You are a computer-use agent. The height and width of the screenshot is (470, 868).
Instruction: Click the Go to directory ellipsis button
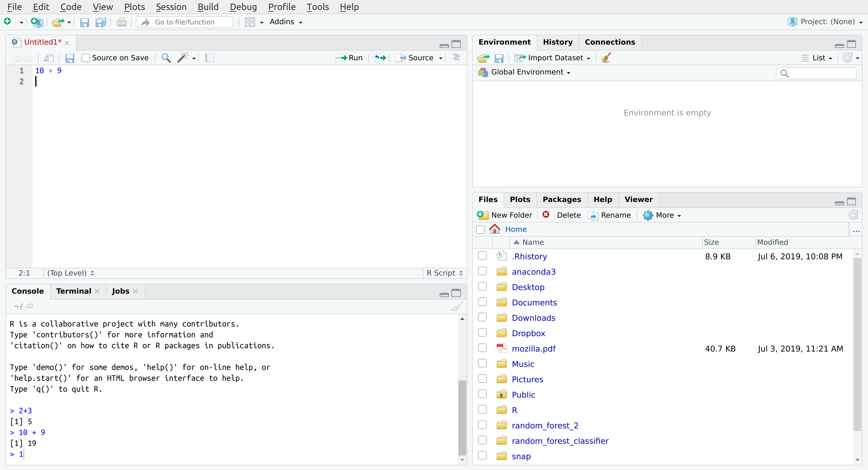coord(856,230)
